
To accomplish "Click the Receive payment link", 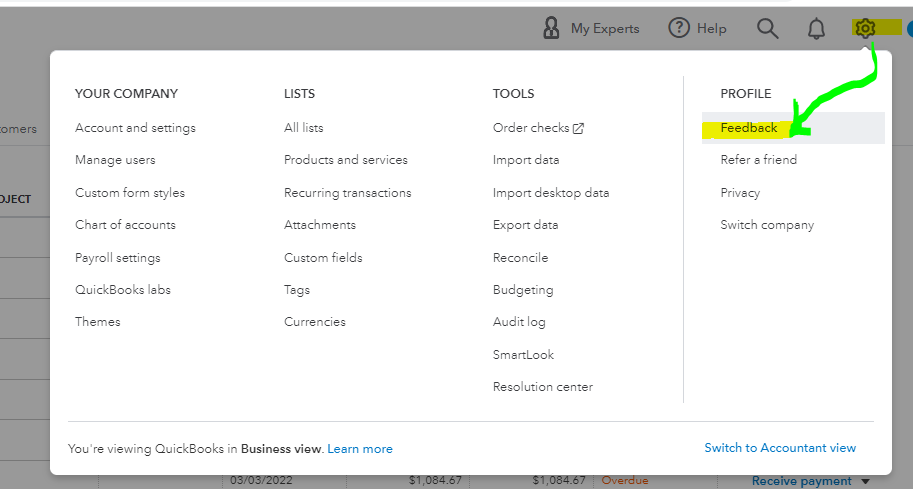I will pos(801,481).
